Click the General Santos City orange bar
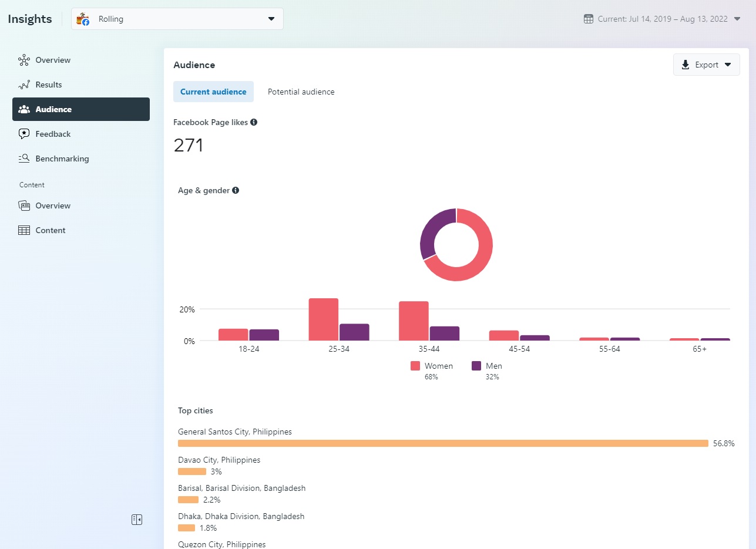Screen dimensions: 756x549 point(443,443)
